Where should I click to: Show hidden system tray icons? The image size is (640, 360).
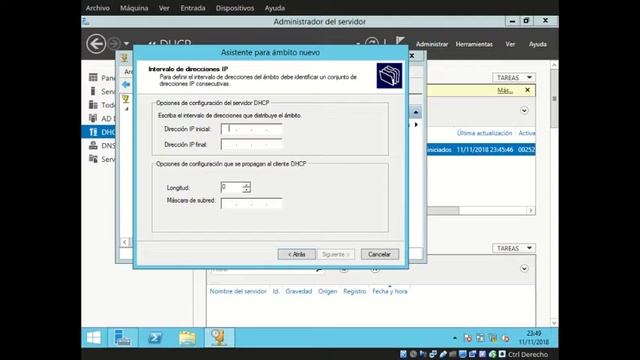coord(455,338)
